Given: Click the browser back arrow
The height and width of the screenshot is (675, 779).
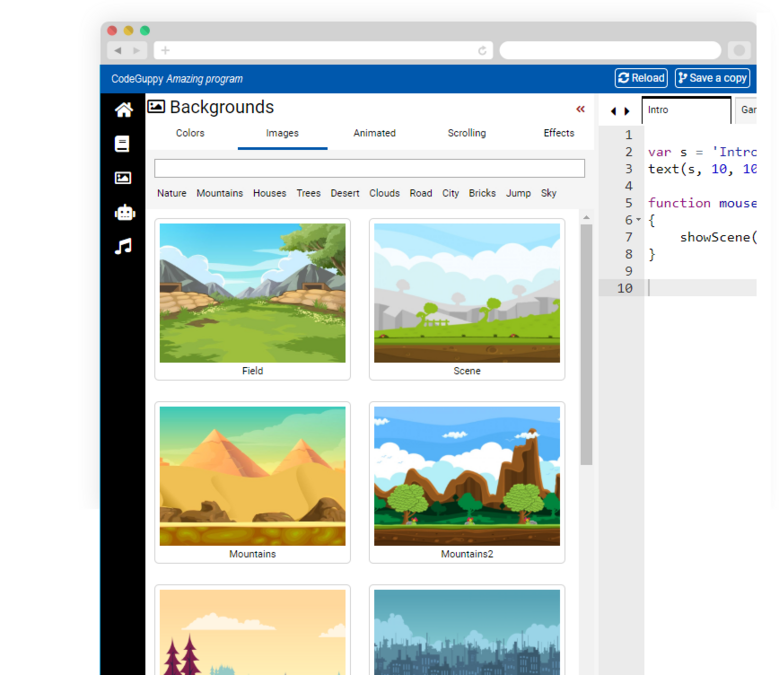Looking at the screenshot, I should (x=118, y=50).
